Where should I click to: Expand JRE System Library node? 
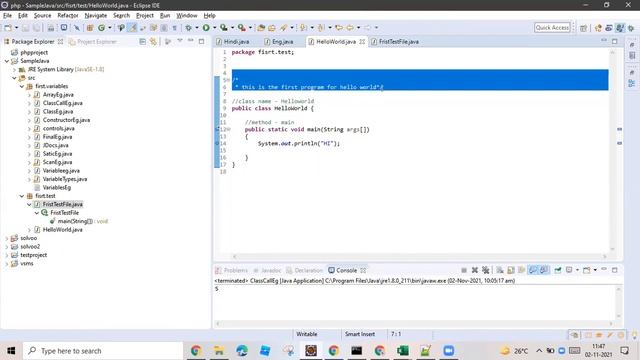click(x=15, y=69)
